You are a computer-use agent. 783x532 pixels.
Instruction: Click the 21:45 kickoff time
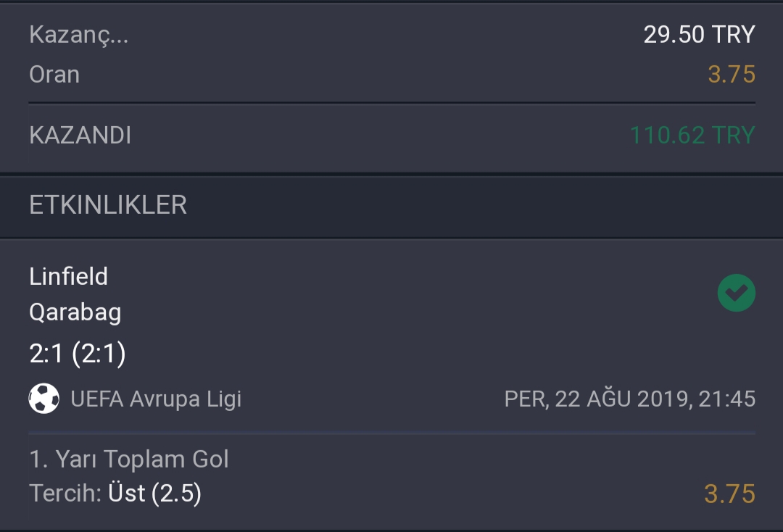tap(727, 399)
